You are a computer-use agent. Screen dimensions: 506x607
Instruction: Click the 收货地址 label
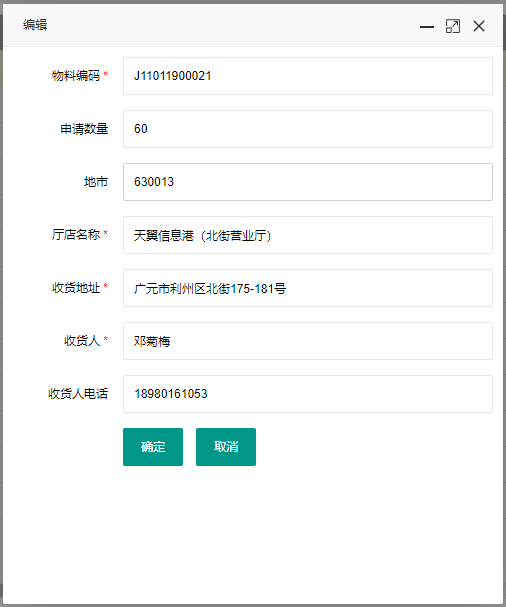click(x=76, y=288)
